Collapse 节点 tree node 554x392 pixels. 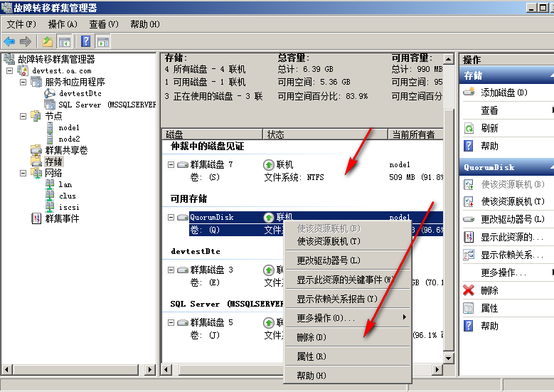pos(23,116)
